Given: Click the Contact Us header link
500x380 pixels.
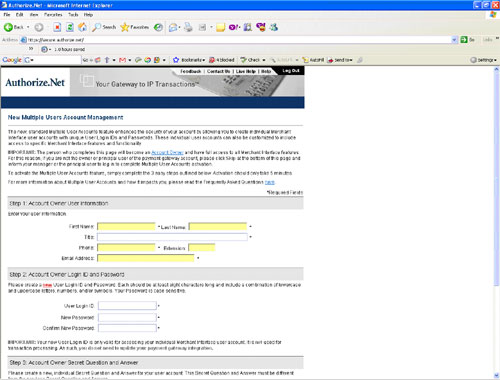Looking at the screenshot, I should pyautogui.click(x=218, y=71).
